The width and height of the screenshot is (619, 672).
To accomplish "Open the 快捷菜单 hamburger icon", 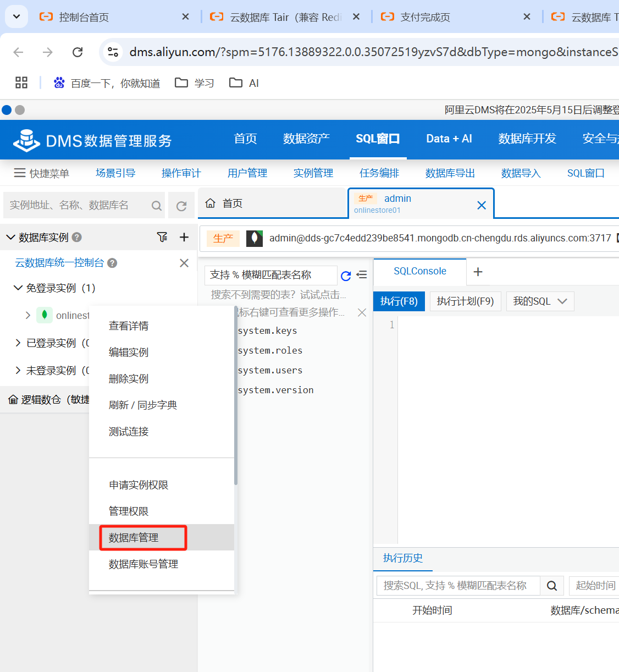I will click(20, 173).
